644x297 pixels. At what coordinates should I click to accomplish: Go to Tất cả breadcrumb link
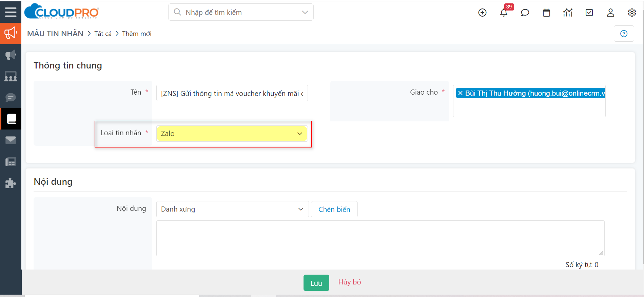click(x=103, y=34)
